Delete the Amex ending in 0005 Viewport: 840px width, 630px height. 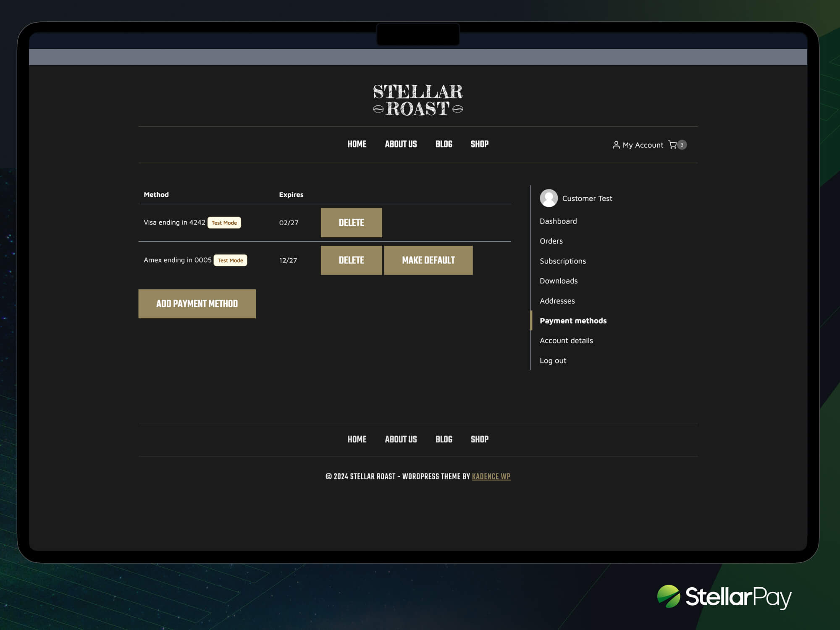(351, 260)
